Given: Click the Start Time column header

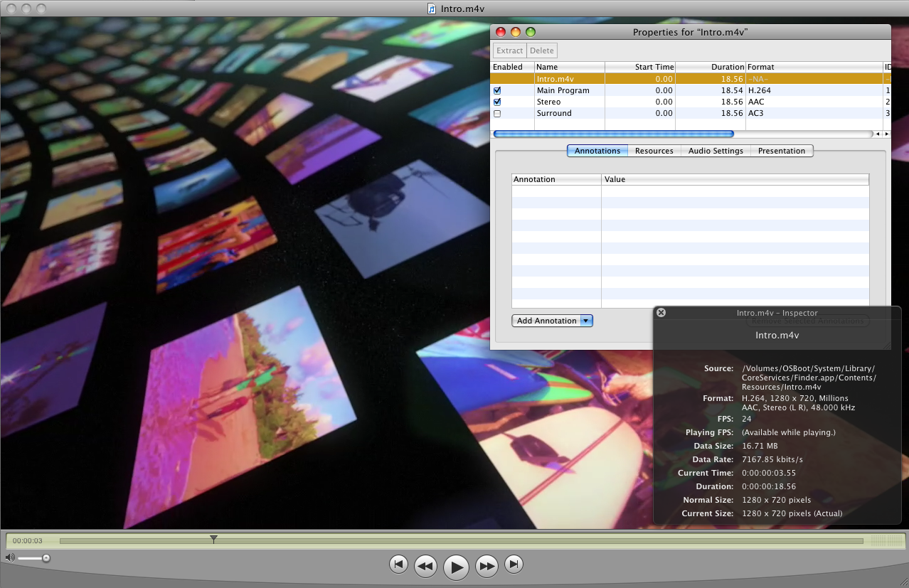Looking at the screenshot, I should [640, 67].
